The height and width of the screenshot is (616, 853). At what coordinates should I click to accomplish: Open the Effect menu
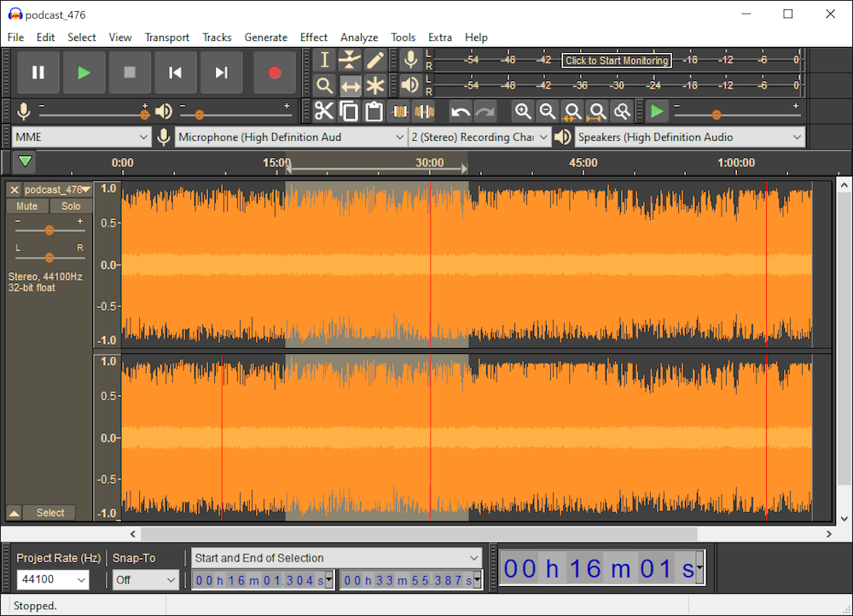(313, 38)
